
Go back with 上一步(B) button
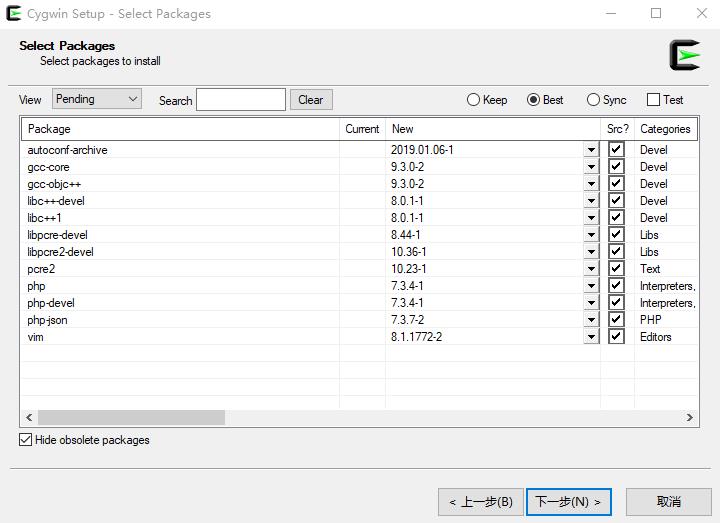pyautogui.click(x=480, y=502)
